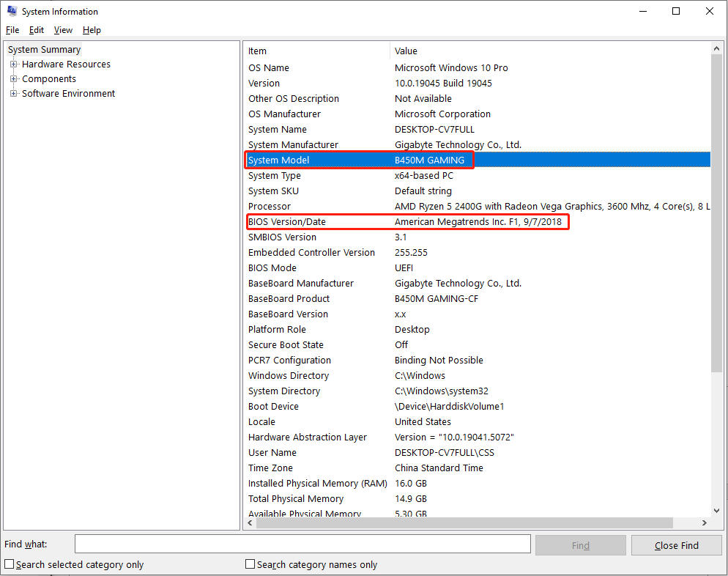Select the Processor row in the list
This screenshot has width=728, height=576.
(366, 206)
